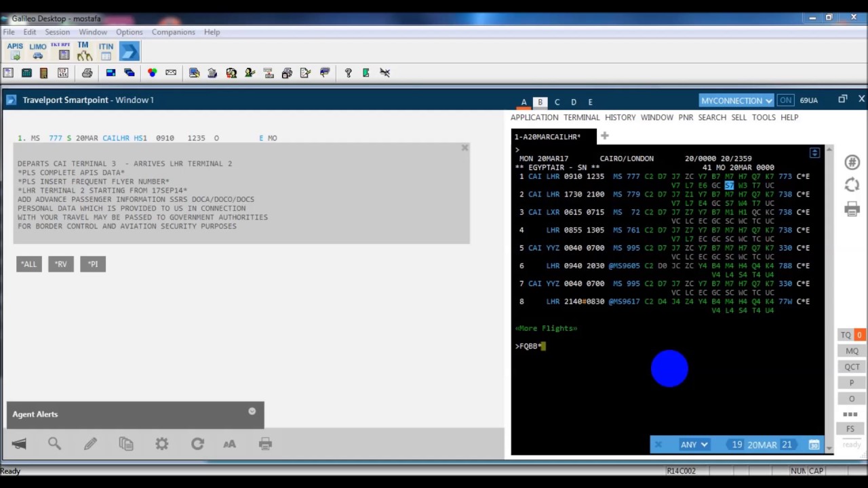Click the red-green-blue color circles icon
The width and height of the screenshot is (868, 488).
pyautogui.click(x=152, y=73)
